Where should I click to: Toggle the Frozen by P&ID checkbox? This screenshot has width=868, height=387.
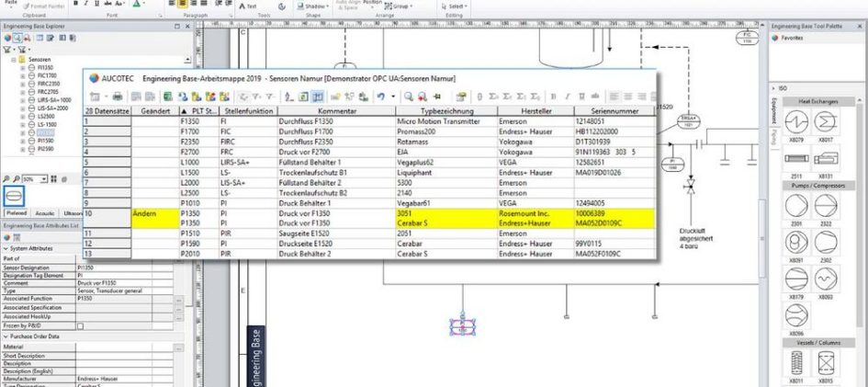(x=80, y=326)
